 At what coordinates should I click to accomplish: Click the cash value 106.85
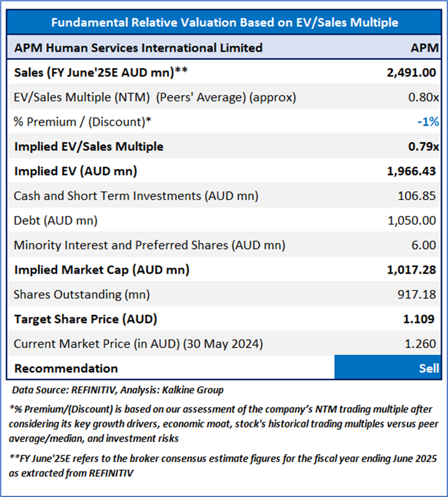[x=417, y=196]
